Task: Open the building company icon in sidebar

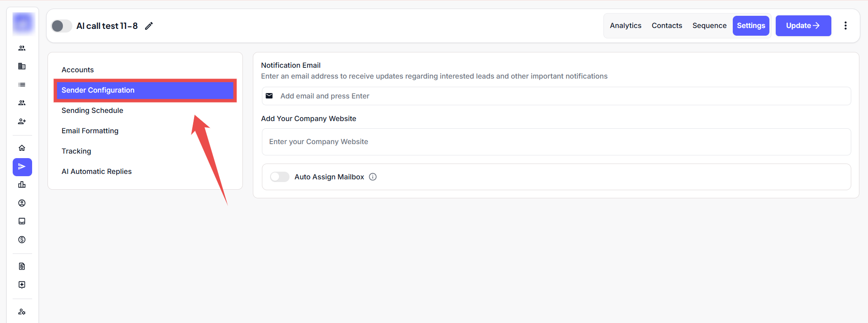Action: pyautogui.click(x=22, y=66)
